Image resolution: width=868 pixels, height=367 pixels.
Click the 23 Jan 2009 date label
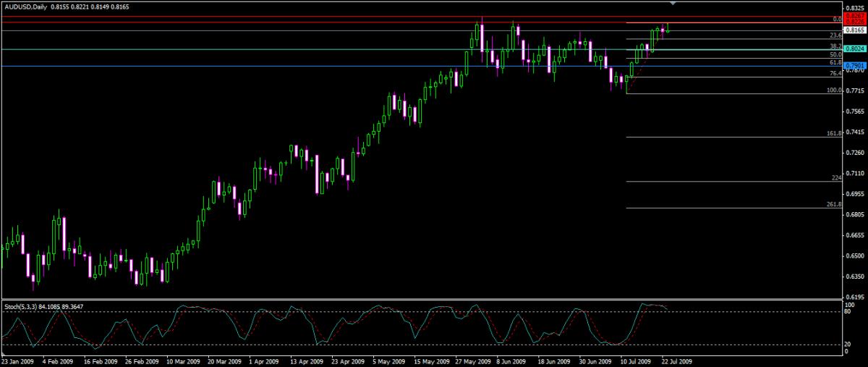tap(17, 360)
